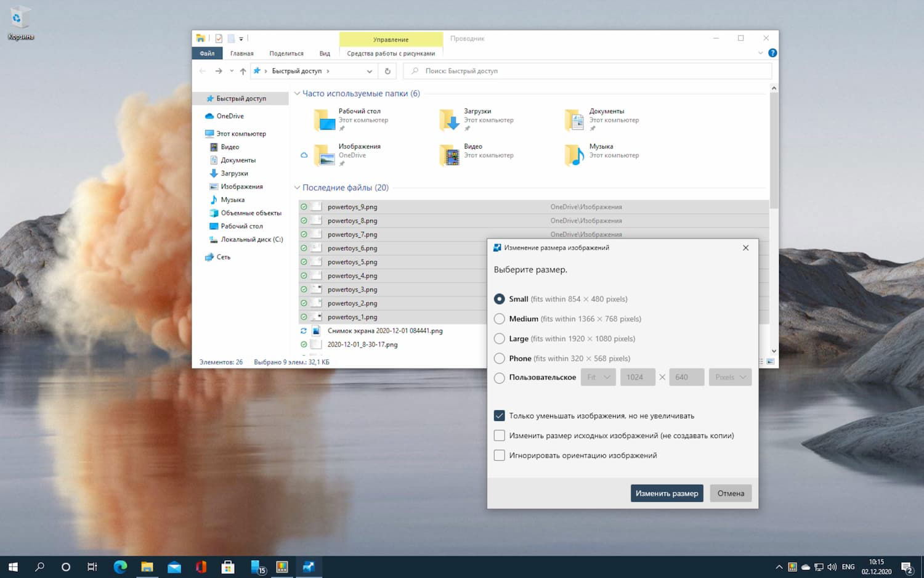
Task: Launch Microsoft Edge from the taskbar
Action: [120, 567]
